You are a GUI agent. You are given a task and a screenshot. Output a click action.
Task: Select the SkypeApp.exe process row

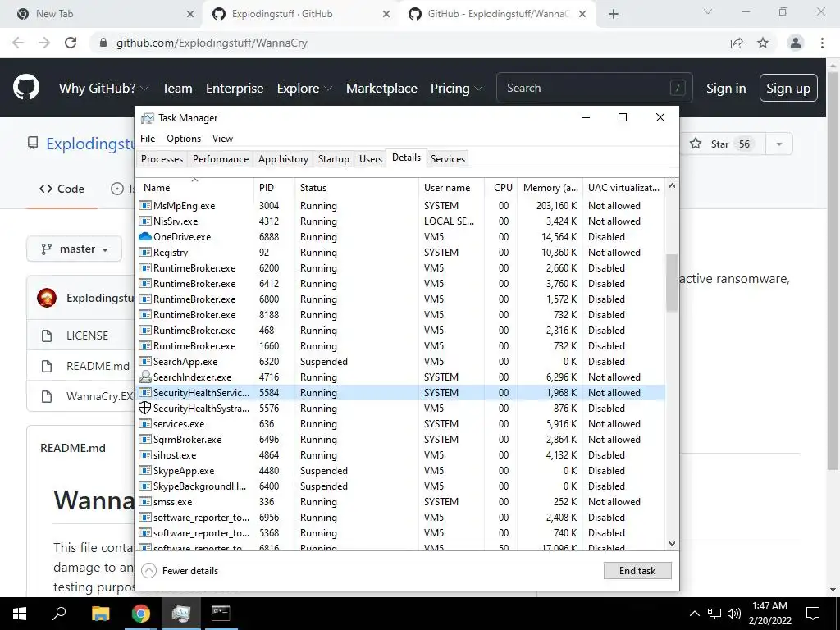point(400,470)
